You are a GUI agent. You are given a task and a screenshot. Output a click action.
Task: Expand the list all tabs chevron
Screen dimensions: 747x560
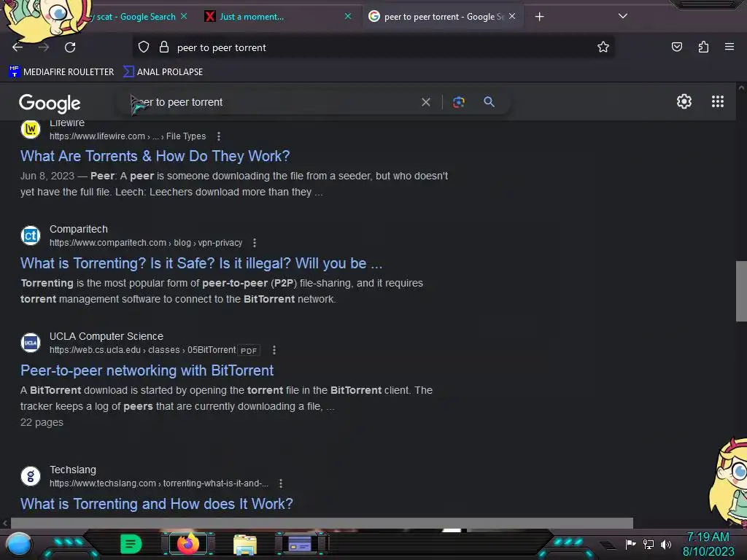pyautogui.click(x=623, y=16)
